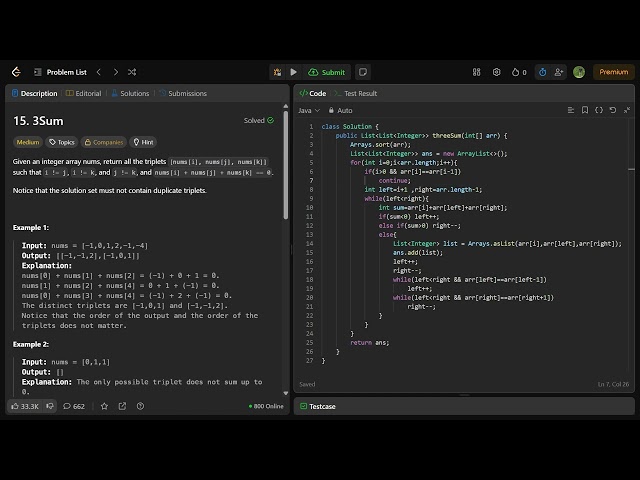Run the code with the play button
The height and width of the screenshot is (480, 640).
[293, 72]
